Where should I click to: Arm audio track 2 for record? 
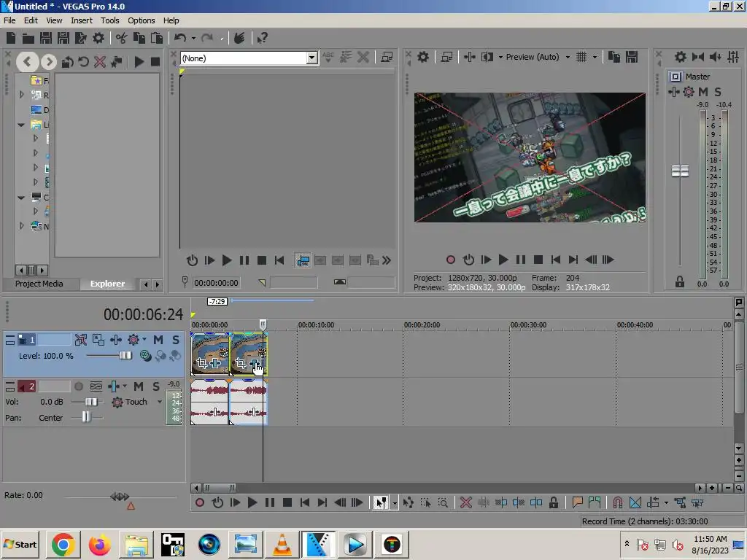(x=79, y=386)
